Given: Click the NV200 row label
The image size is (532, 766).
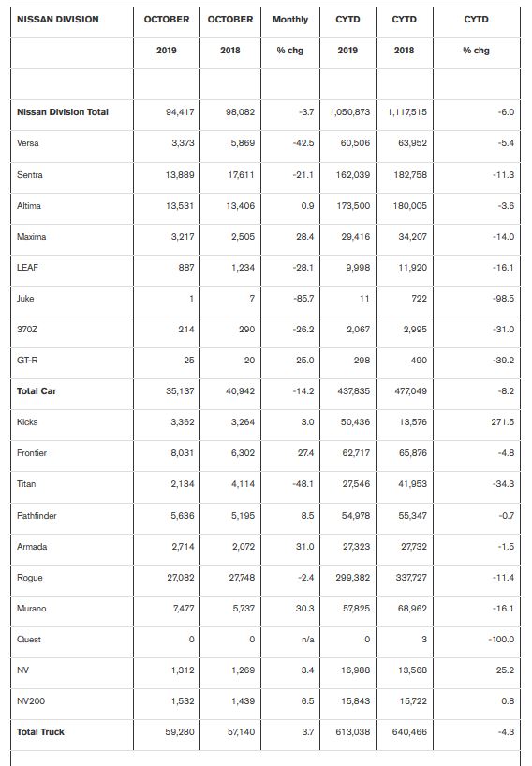Looking at the screenshot, I should [x=31, y=701].
